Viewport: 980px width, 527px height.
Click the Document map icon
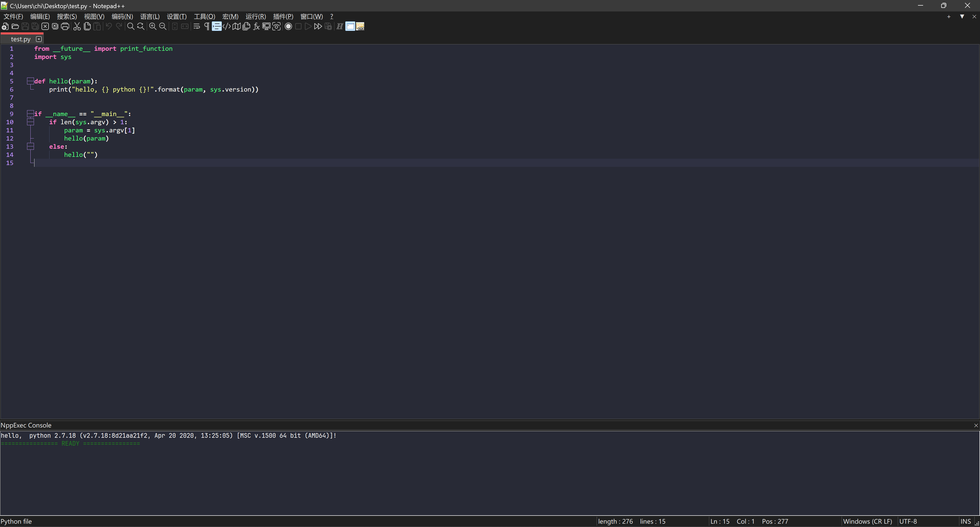(236, 26)
